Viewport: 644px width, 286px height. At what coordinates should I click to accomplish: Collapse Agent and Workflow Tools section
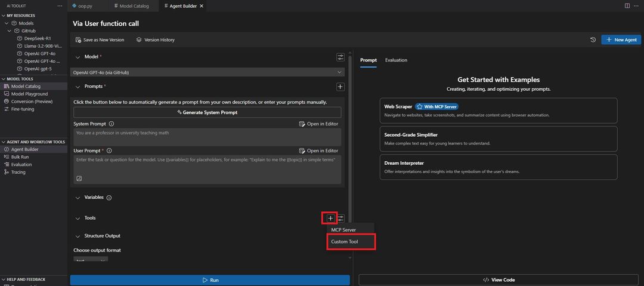4,142
